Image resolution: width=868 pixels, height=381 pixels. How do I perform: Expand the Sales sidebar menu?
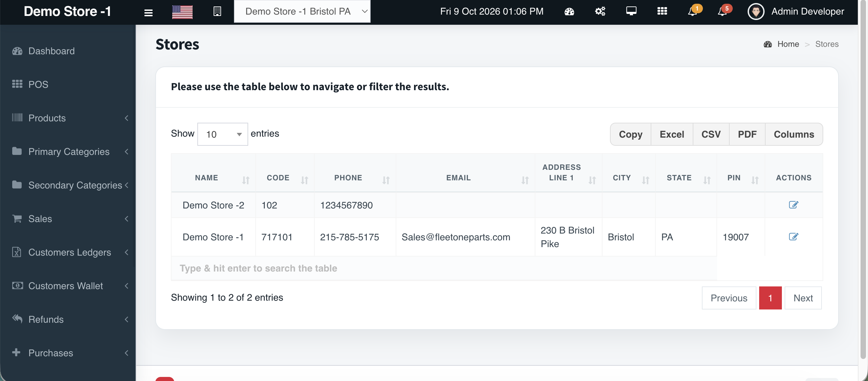[x=68, y=219]
